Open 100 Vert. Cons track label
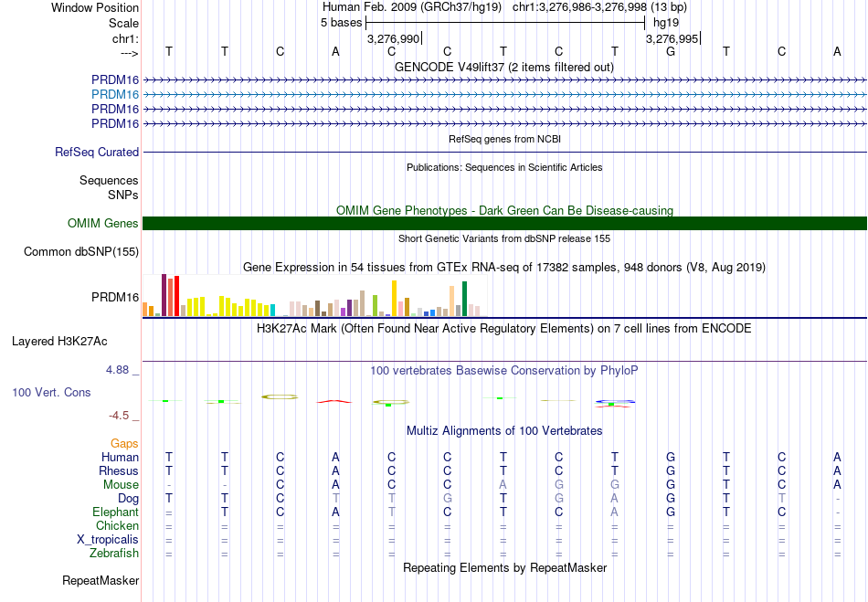 51,392
